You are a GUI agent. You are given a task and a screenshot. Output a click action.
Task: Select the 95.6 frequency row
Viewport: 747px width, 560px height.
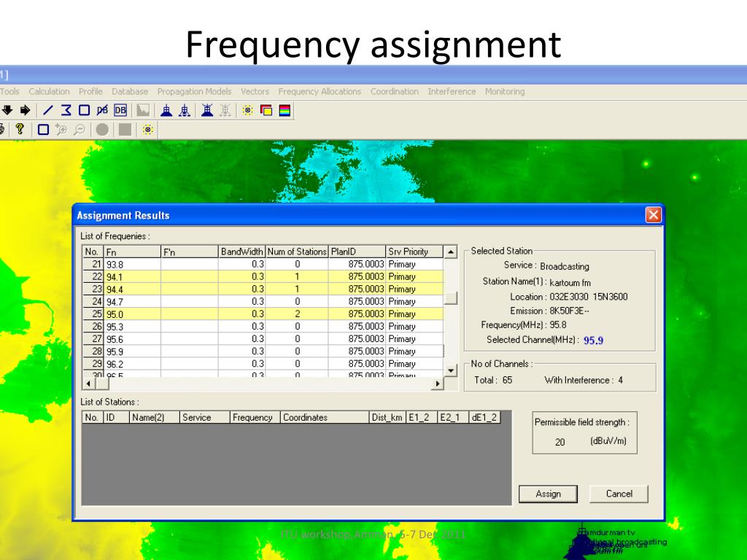(263, 338)
